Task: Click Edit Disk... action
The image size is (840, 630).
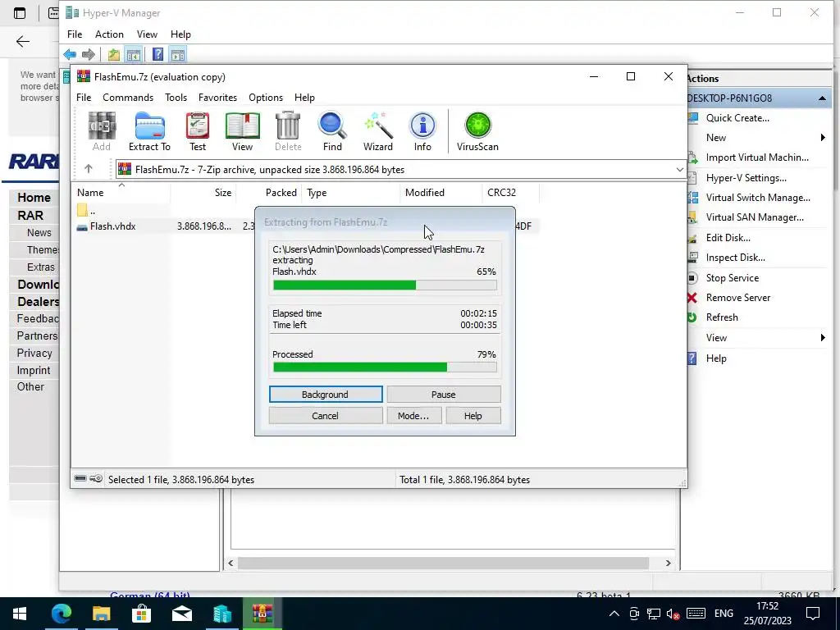Action: point(728,238)
